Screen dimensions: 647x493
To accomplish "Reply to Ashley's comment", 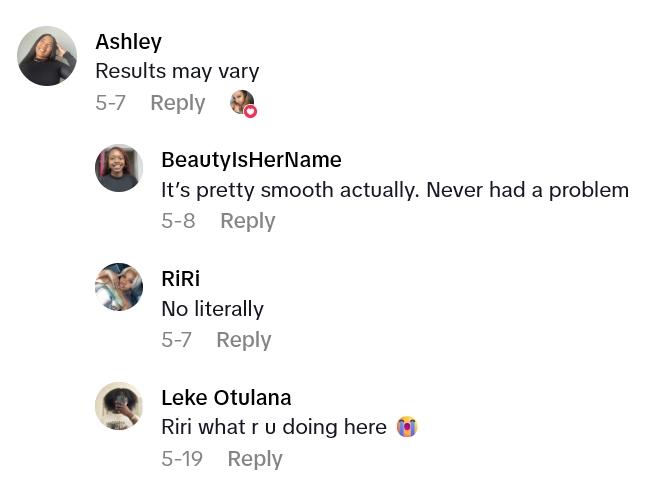I will pyautogui.click(x=177, y=102).
